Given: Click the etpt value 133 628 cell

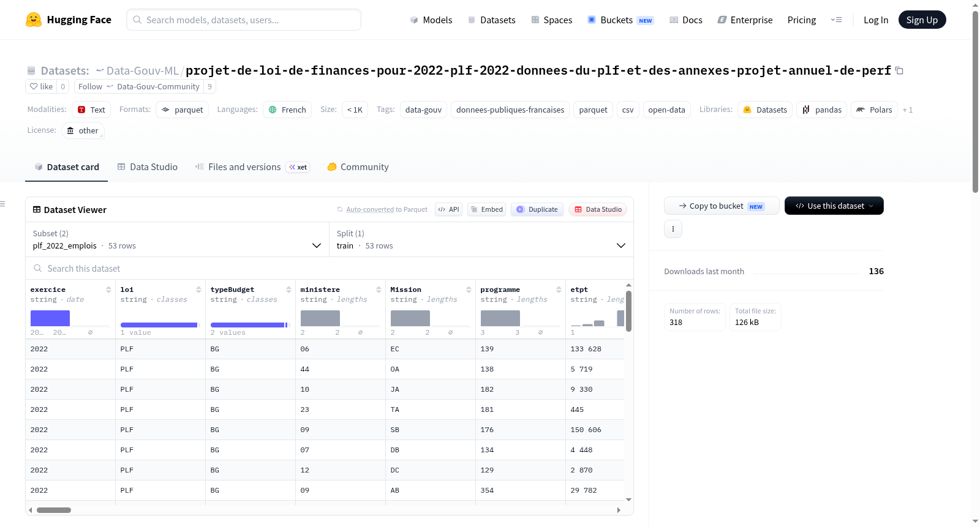Looking at the screenshot, I should (595, 349).
